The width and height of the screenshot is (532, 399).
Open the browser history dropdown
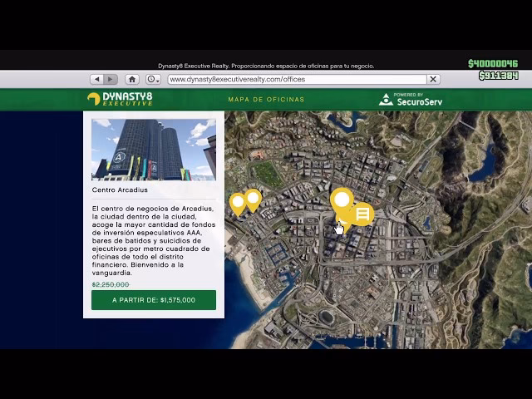coord(153,79)
